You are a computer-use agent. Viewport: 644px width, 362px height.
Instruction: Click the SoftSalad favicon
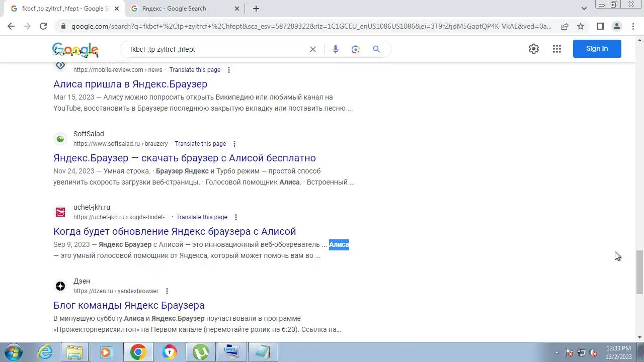point(60,139)
